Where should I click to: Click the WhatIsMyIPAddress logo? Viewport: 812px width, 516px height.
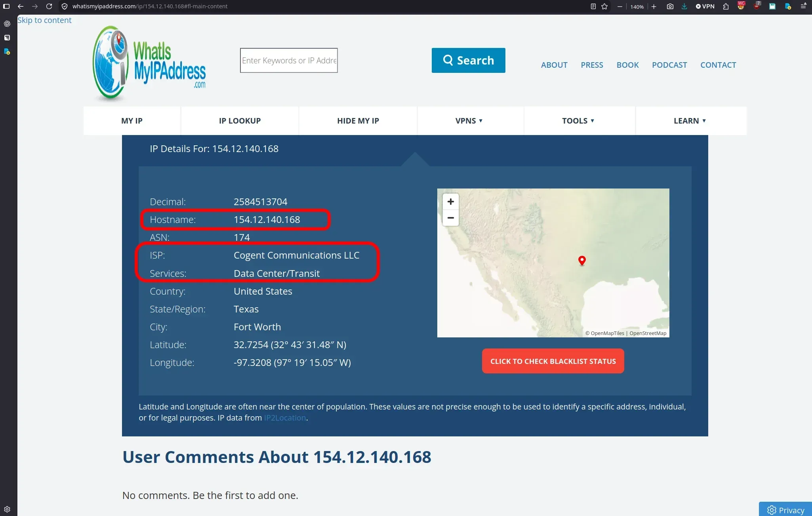click(149, 63)
